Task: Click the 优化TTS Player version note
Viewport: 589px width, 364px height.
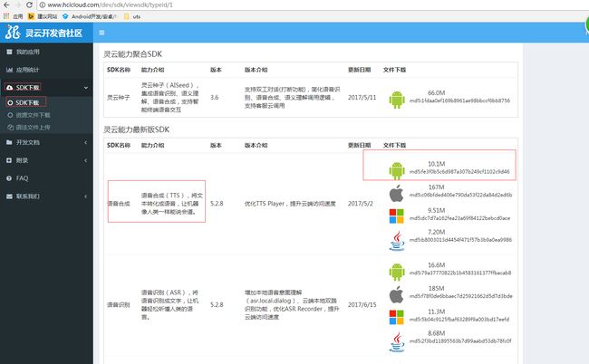Action: (290, 204)
